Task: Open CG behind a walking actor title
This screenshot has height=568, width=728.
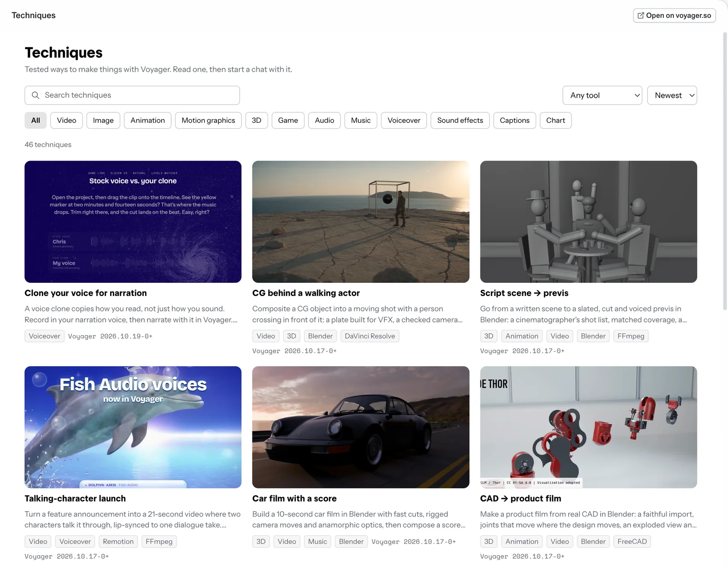Action: [306, 293]
